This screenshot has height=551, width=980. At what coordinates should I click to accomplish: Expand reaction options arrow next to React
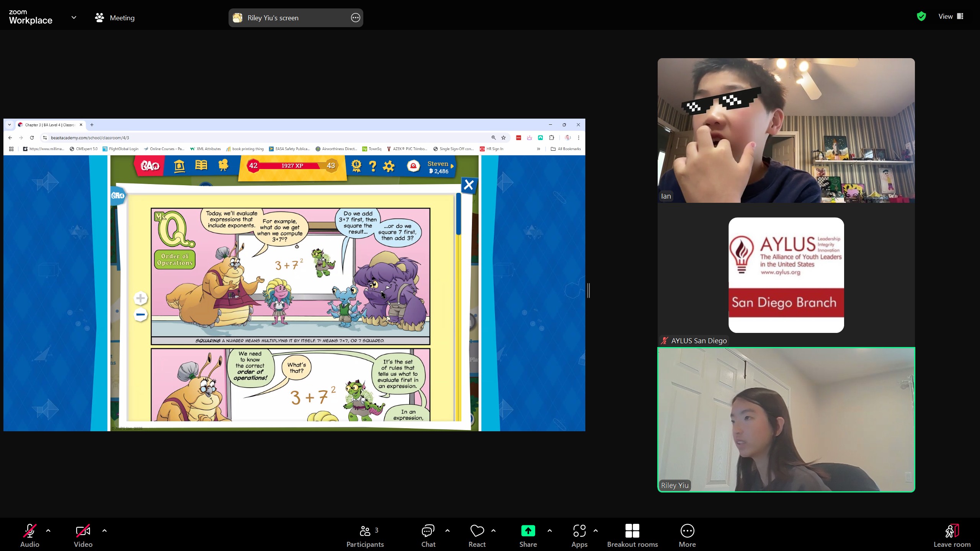point(493,531)
